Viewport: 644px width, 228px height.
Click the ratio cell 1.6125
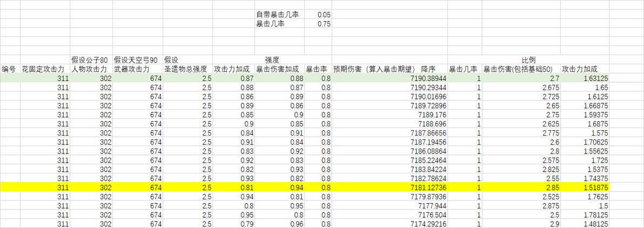pyautogui.click(x=585, y=96)
